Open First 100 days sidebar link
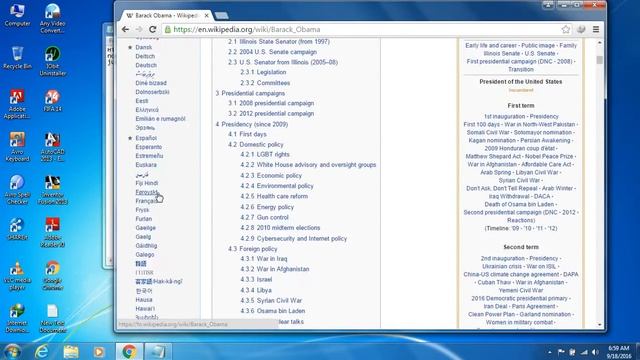 coord(482,124)
